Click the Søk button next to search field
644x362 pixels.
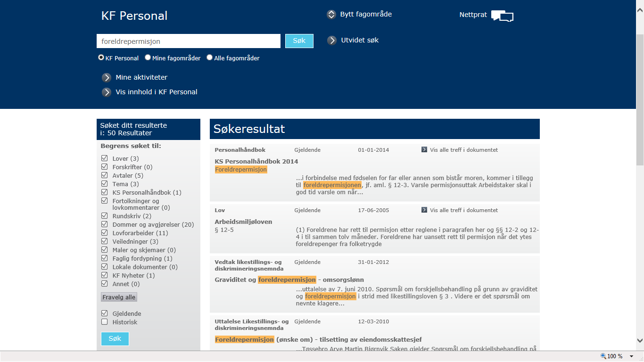(299, 41)
